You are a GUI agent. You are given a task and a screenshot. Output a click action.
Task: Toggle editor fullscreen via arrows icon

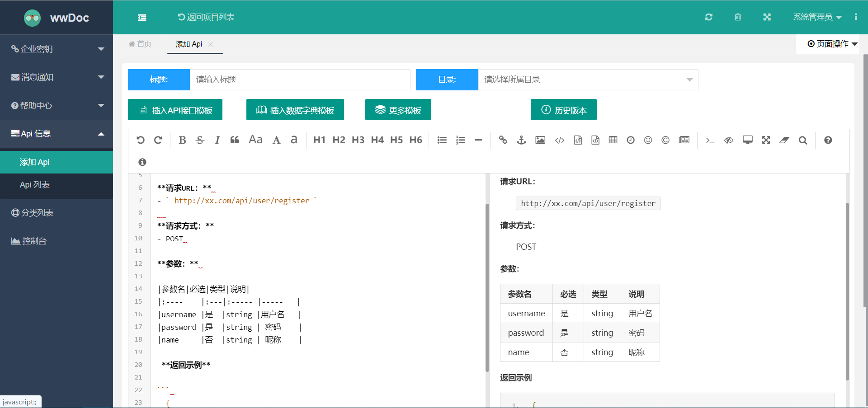[766, 140]
